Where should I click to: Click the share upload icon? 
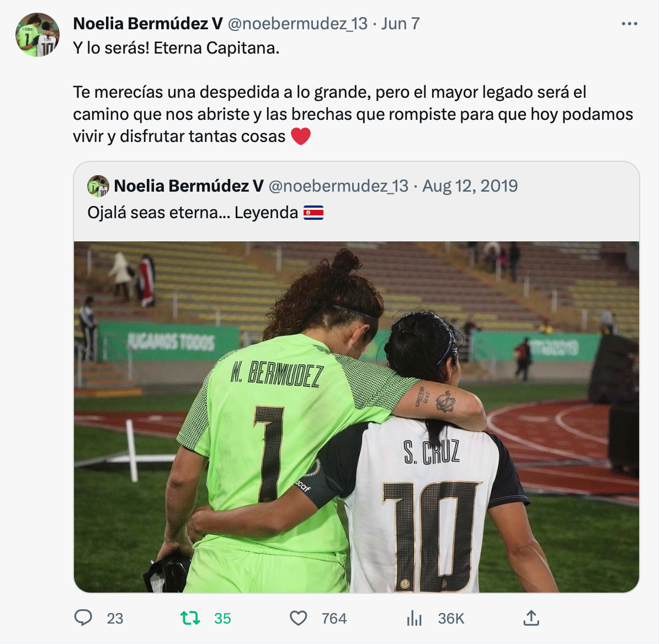click(x=532, y=618)
